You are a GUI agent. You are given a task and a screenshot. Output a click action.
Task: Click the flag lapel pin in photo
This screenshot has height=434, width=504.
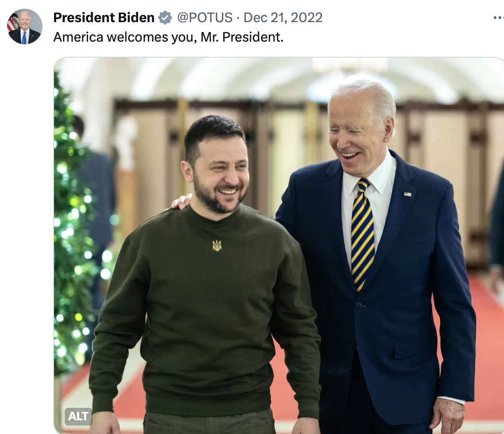point(407,194)
